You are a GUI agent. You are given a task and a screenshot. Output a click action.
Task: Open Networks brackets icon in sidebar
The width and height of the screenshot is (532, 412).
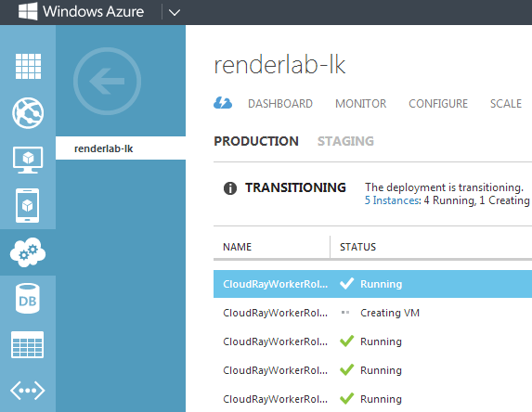[28, 391]
